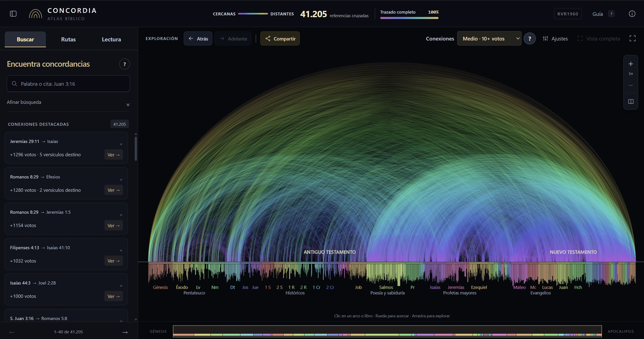Open Ajustes sliders settings
The image size is (644, 339).
click(x=555, y=38)
